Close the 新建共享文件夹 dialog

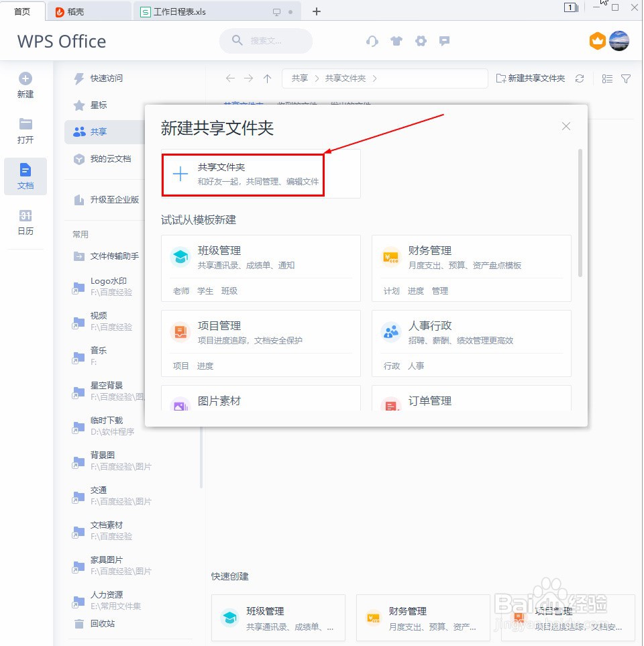click(x=566, y=126)
